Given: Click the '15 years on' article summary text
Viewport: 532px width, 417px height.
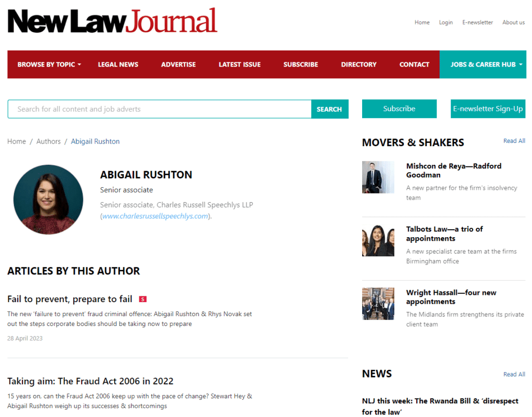Looking at the screenshot, I should 129,401.
